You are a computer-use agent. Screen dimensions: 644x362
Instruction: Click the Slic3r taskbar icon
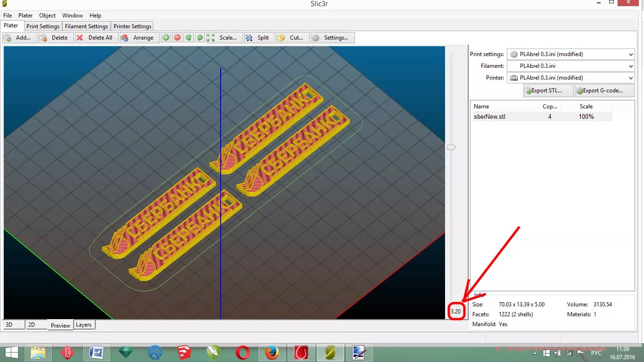click(x=330, y=352)
